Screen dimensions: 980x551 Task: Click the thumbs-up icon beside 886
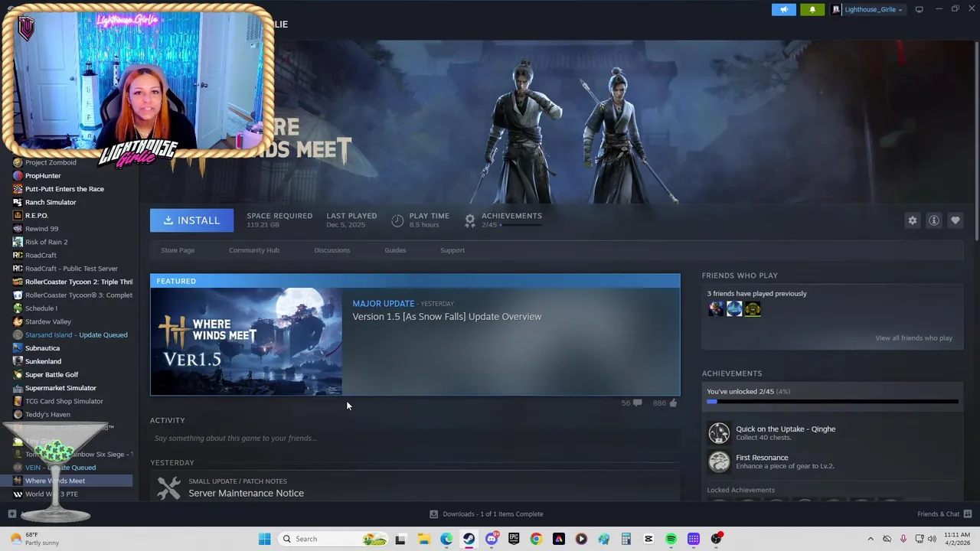(673, 403)
